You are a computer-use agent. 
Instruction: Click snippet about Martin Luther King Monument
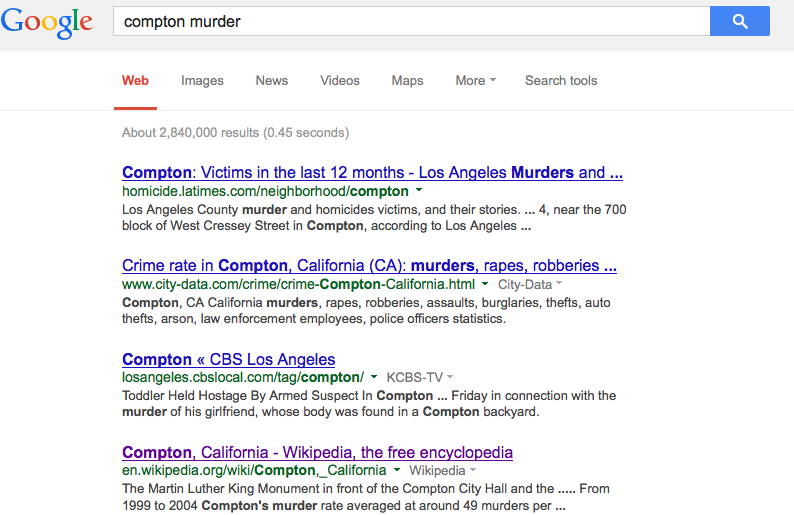366,497
